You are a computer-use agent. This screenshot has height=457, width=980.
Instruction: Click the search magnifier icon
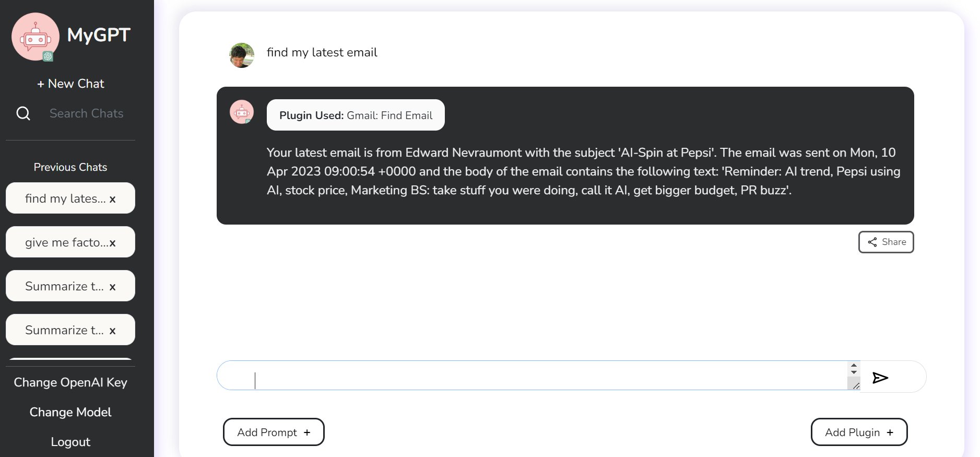(x=23, y=113)
